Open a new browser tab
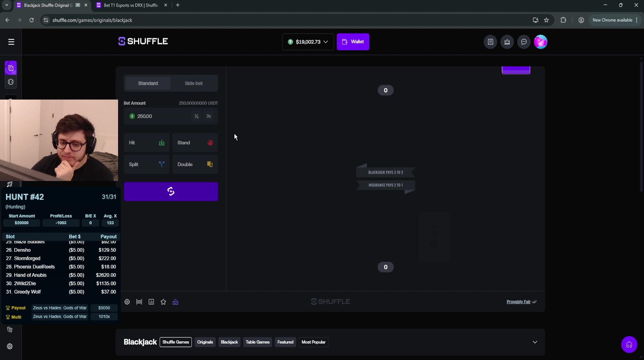 tap(178, 5)
